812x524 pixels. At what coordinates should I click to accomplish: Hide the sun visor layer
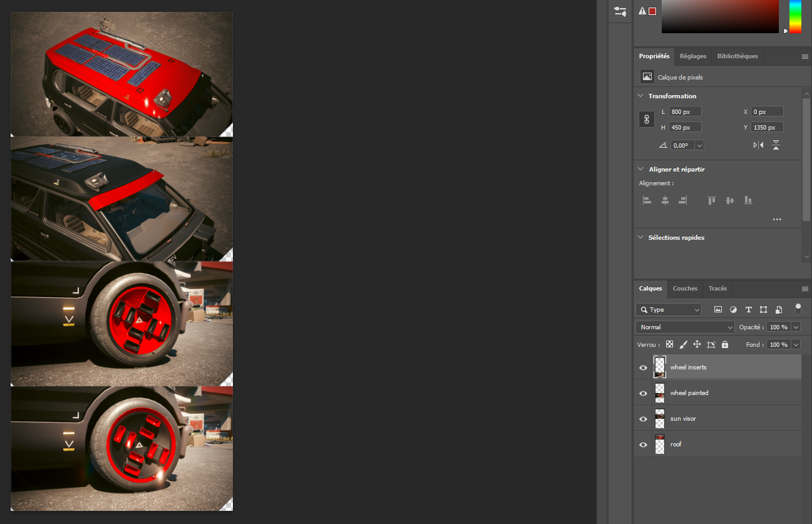click(x=643, y=419)
